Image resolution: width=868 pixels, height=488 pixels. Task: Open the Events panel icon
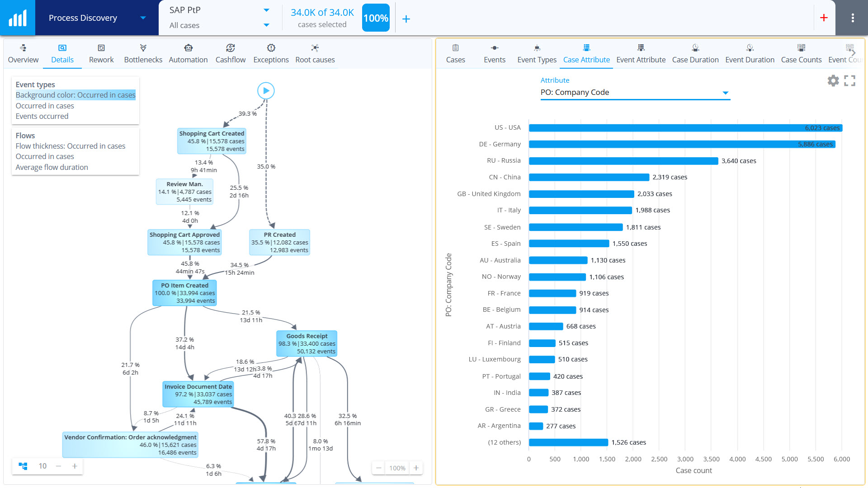tap(495, 47)
